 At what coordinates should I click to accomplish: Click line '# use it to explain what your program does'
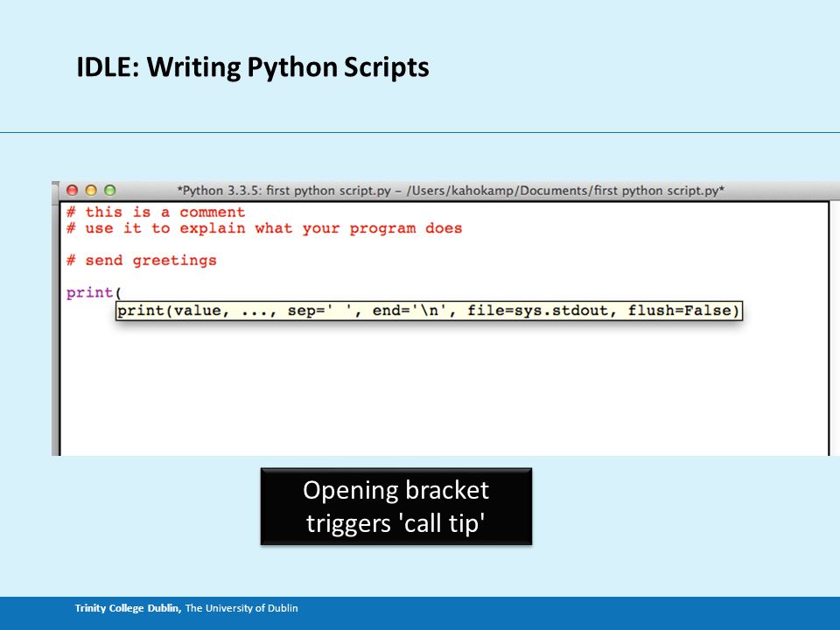(x=264, y=228)
